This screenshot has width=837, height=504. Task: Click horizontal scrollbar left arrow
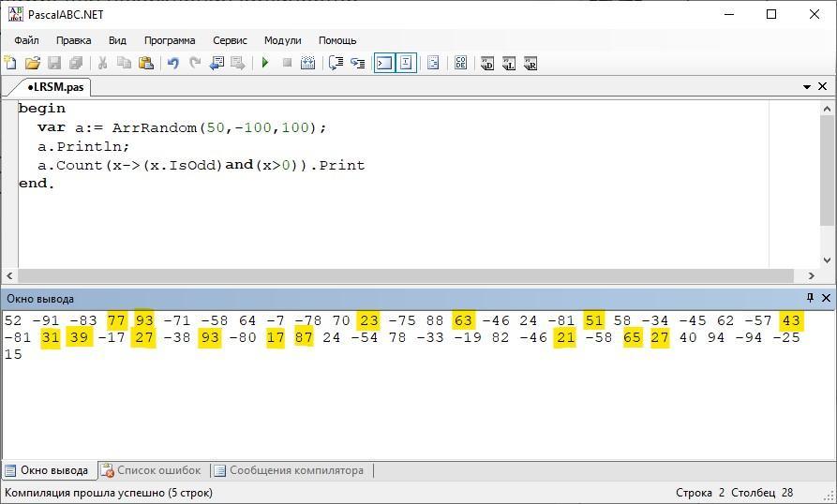click(x=9, y=275)
